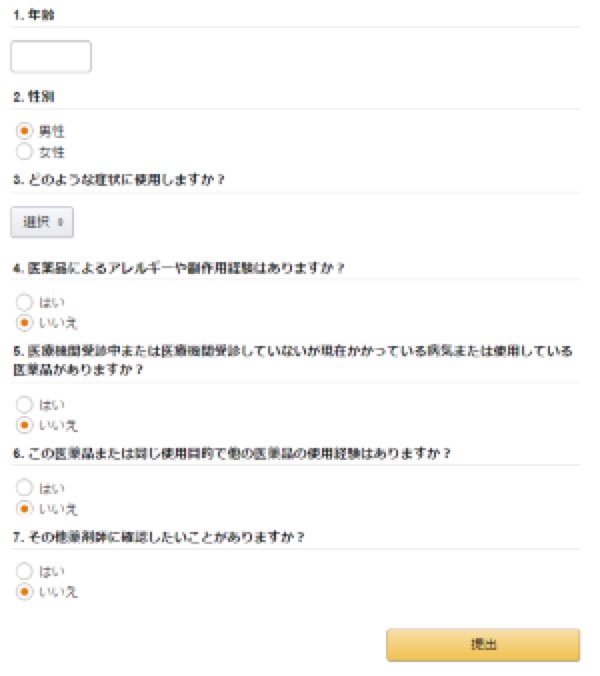Mark いいえ for question 7 on pharmacist confirmation
600x676 pixels.
[25, 592]
